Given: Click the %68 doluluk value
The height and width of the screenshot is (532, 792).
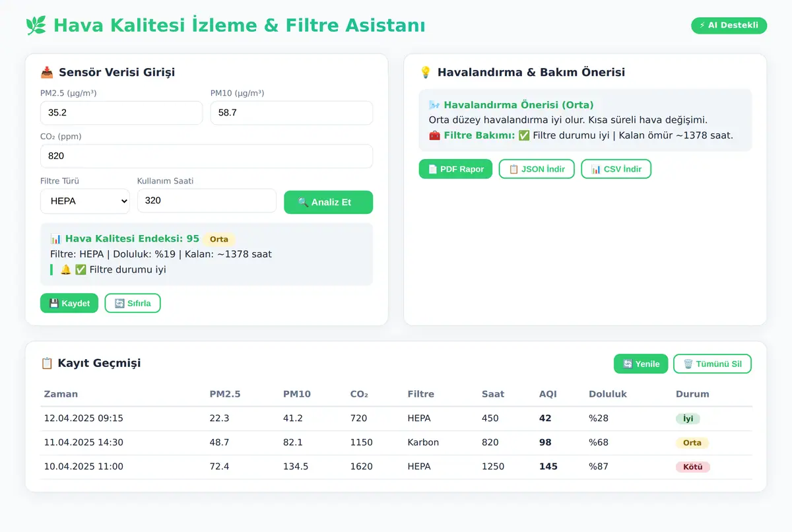Looking at the screenshot, I should (x=599, y=442).
